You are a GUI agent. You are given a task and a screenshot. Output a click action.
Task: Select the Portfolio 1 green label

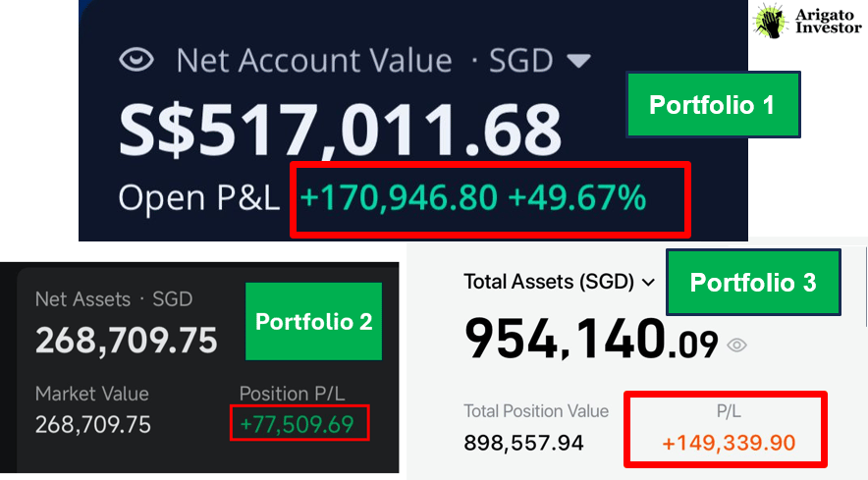pyautogui.click(x=713, y=105)
